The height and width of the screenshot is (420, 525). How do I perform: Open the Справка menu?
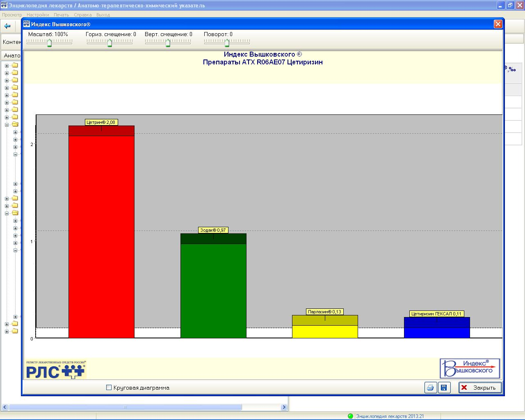(83, 15)
